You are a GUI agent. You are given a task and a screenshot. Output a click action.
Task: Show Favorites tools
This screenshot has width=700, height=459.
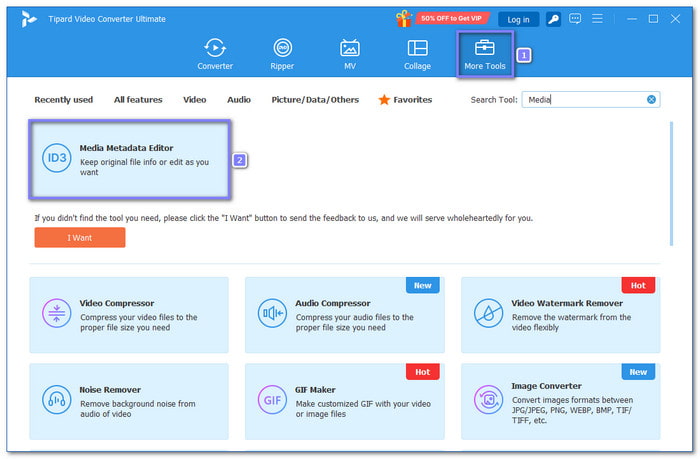click(x=405, y=100)
